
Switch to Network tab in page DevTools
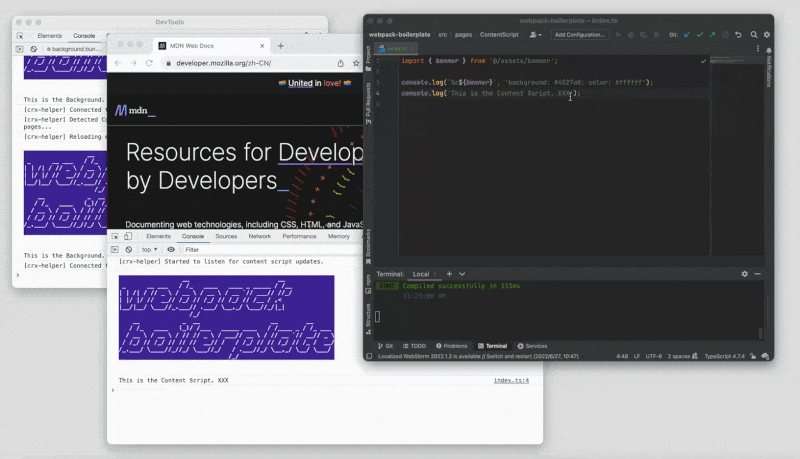260,236
